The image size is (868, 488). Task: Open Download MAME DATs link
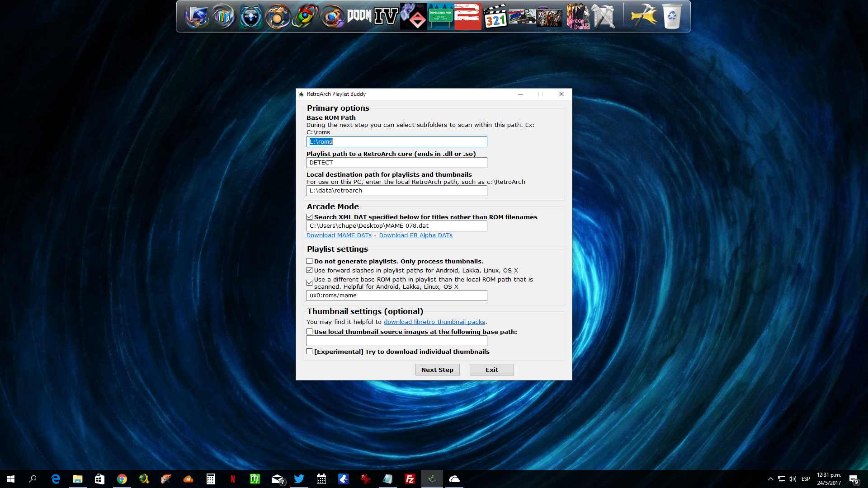coord(339,235)
